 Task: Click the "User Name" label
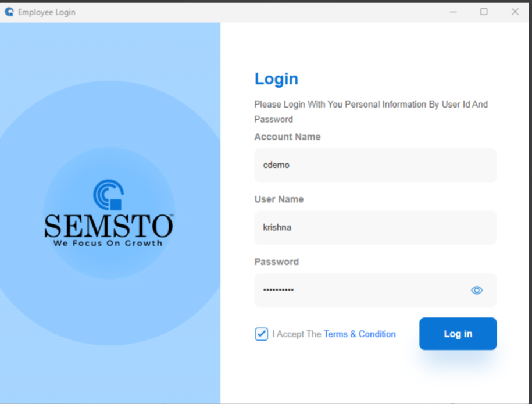click(x=279, y=199)
